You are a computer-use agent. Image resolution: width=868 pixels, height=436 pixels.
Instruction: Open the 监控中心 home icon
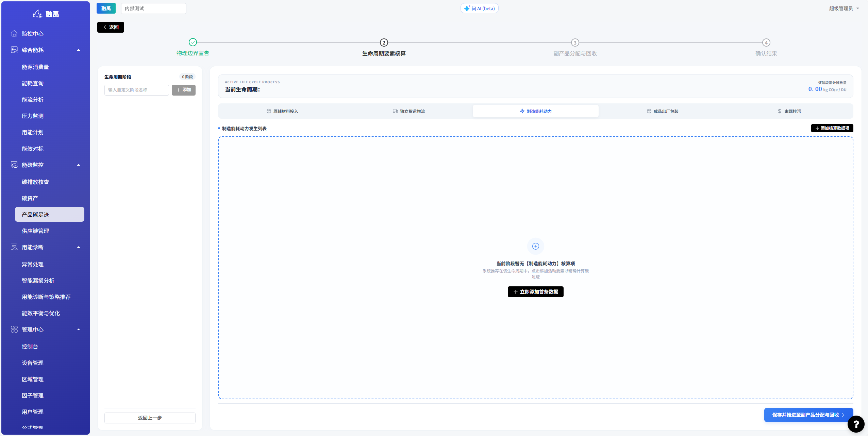pos(14,33)
